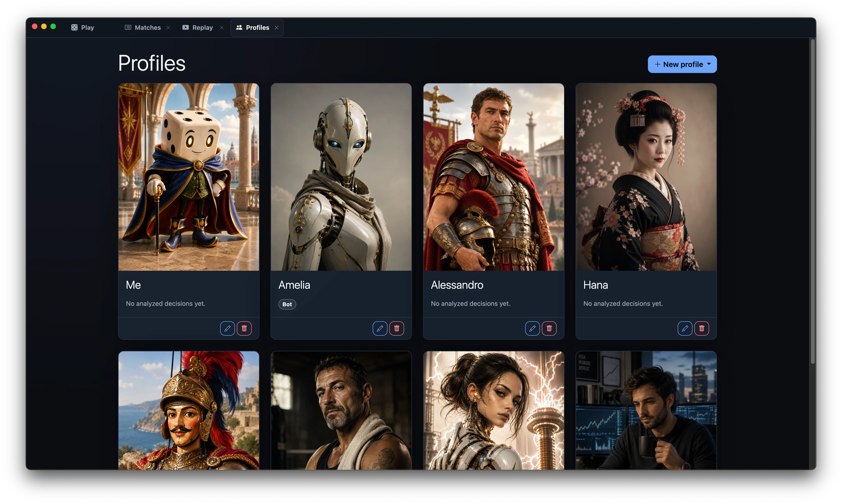Select the cyborg woman with lightning portrait
This screenshot has width=842, height=504.
[x=494, y=410]
